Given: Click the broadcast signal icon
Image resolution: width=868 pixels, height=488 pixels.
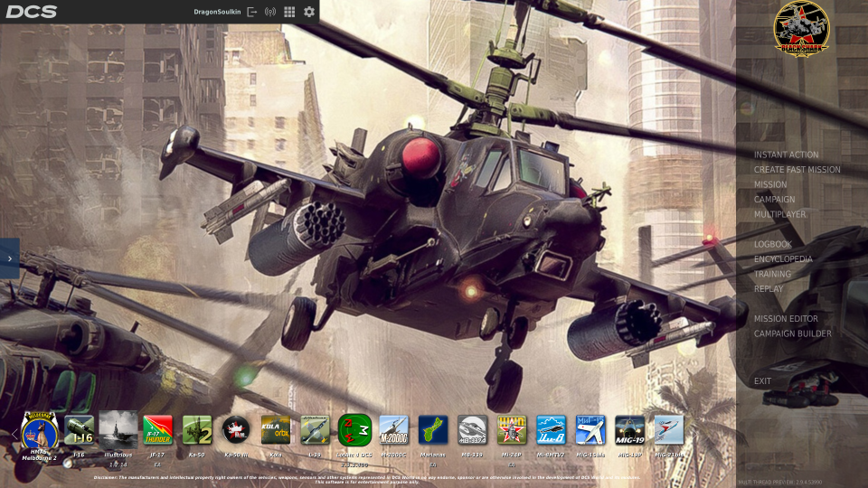Looking at the screenshot, I should [270, 12].
